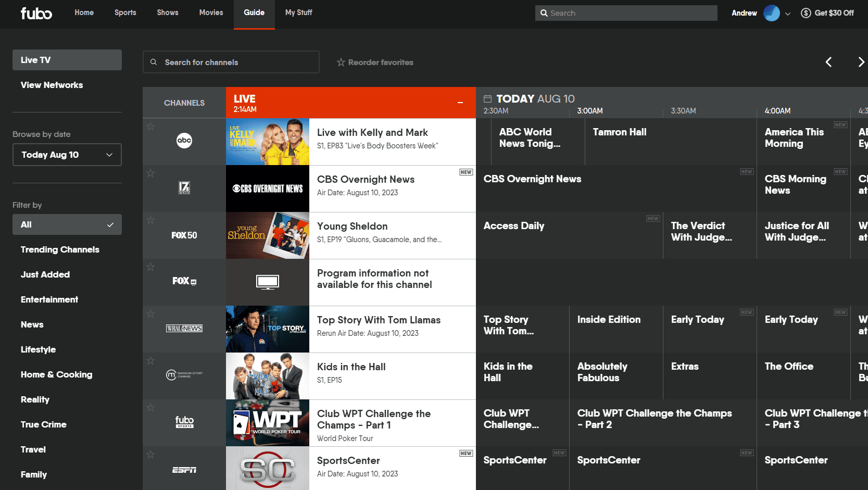Image resolution: width=868 pixels, height=490 pixels.
Task: Select the abc channel logo
Action: 184,141
